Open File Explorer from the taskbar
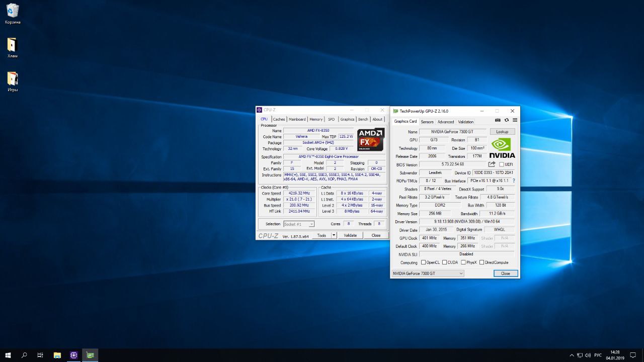This screenshot has height=362, width=644. click(57, 355)
